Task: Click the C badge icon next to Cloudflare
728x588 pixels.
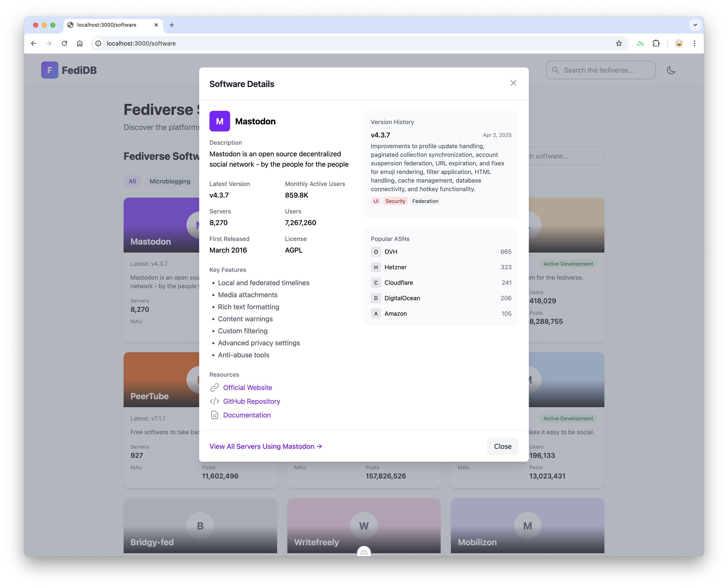Action: (376, 282)
